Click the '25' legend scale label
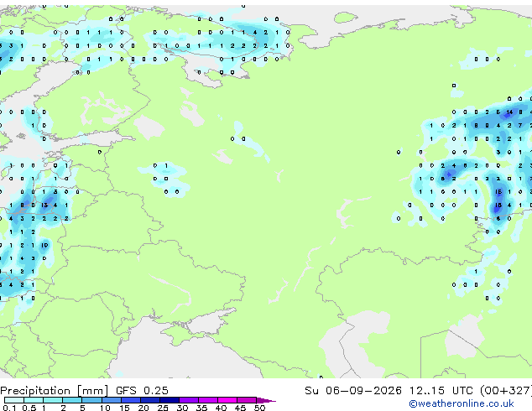This screenshot has height=411, width=532. 163,408
